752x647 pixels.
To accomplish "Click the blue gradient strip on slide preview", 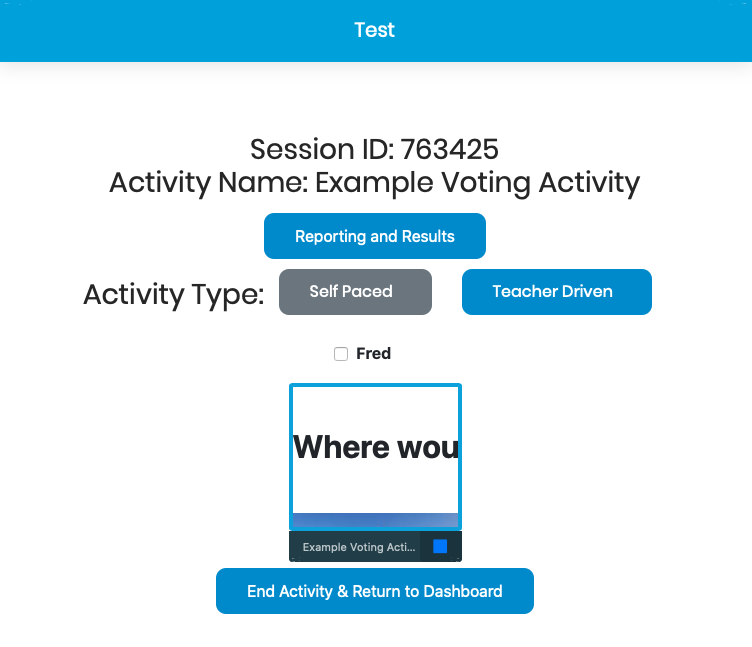I will tap(376, 520).
